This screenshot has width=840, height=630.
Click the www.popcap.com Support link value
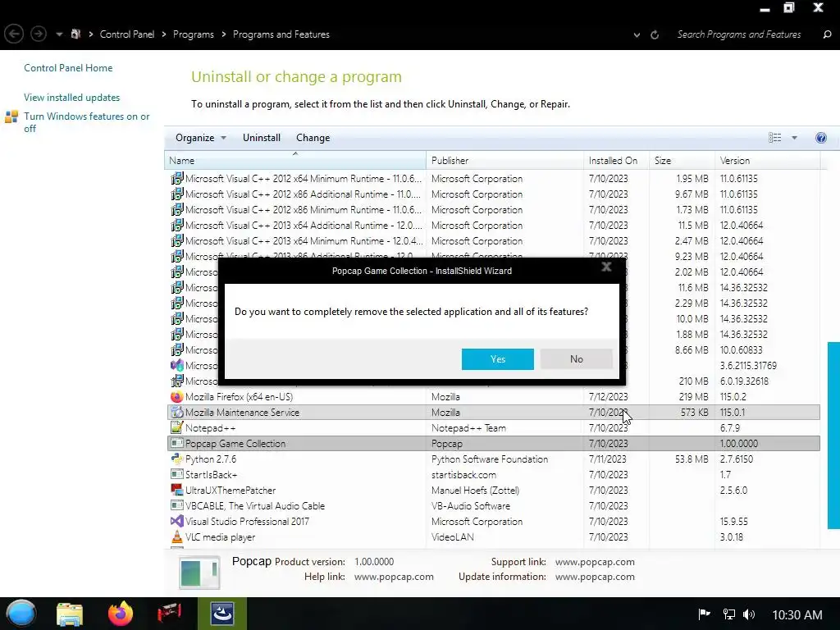pyautogui.click(x=595, y=562)
